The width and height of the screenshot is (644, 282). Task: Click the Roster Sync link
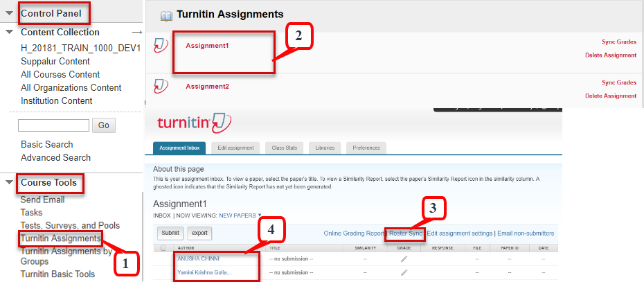[x=405, y=233]
